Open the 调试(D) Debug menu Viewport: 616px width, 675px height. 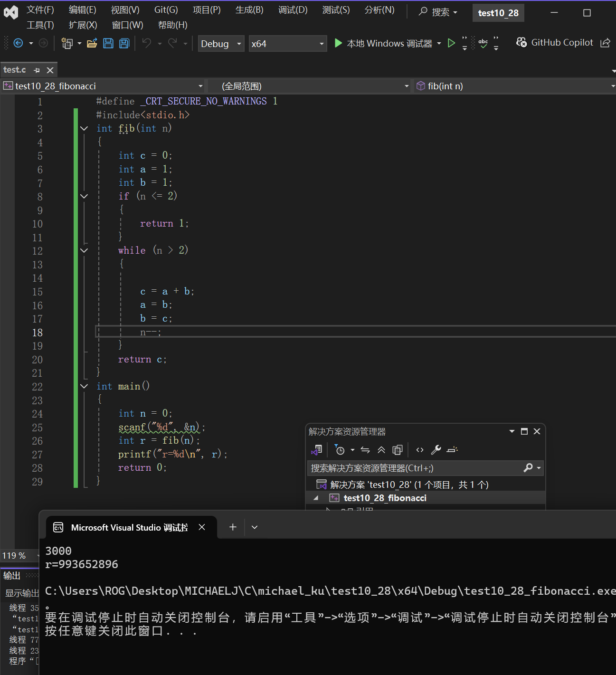tap(293, 10)
